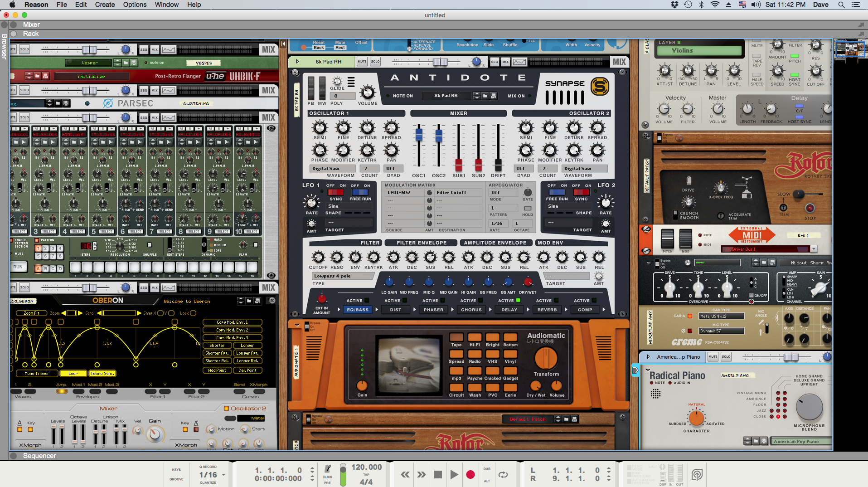Enable Loop in the Oberon envelope
This screenshot has height=487, width=868.
click(x=73, y=374)
